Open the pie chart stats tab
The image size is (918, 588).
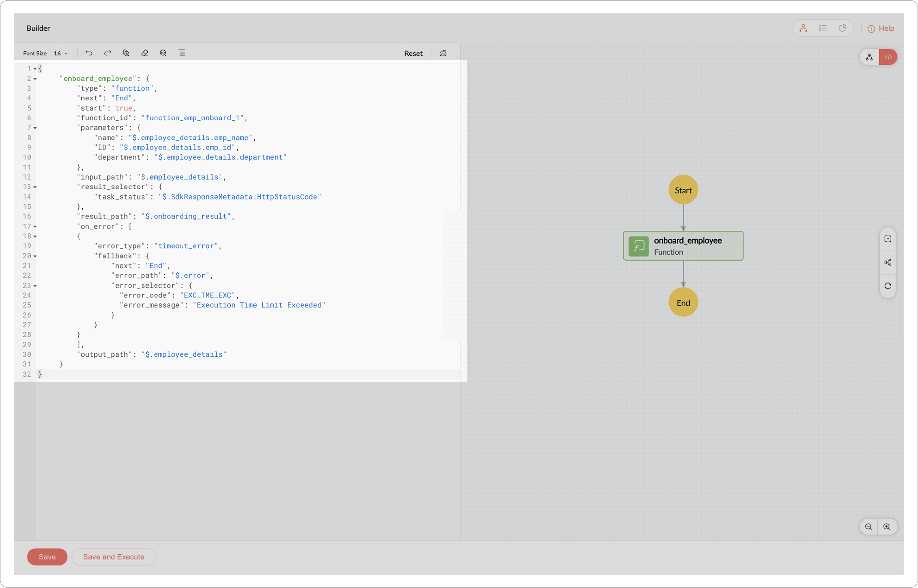click(842, 28)
